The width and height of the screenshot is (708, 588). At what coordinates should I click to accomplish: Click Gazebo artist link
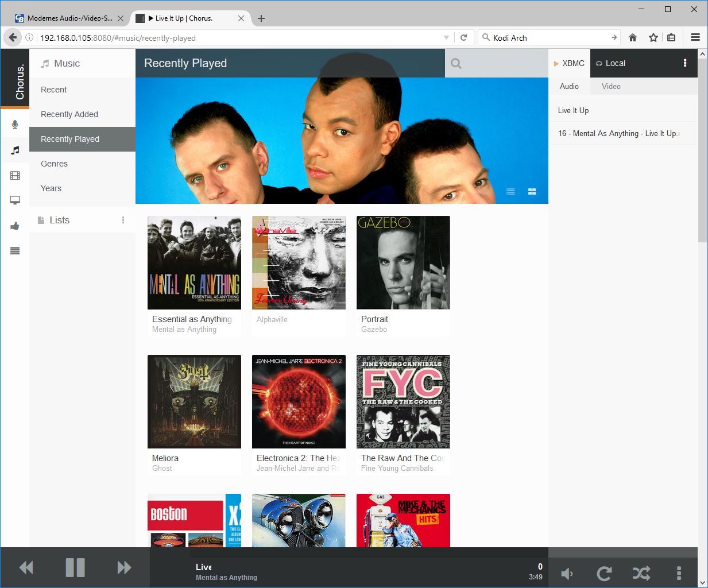374,330
